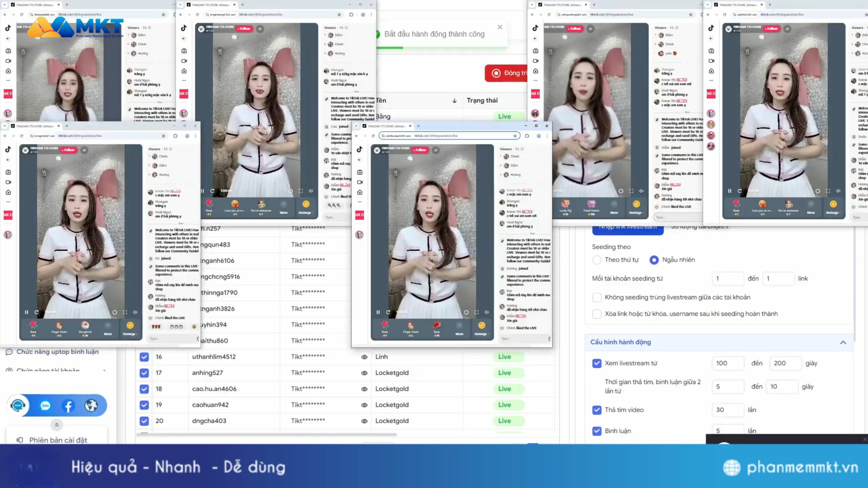Send Hand Hearts gift in vnhquchng264 window

[x=591, y=206]
